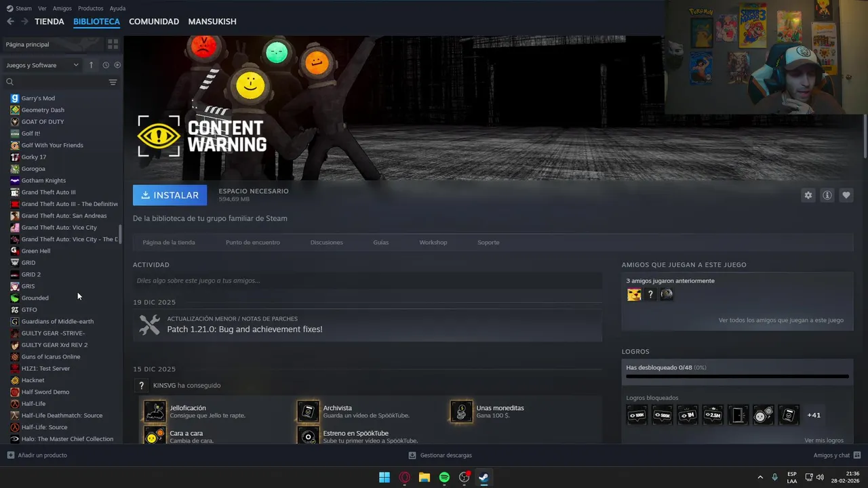This screenshot has width=868, height=488.
Task: Click the library search input field
Action: coord(60,82)
